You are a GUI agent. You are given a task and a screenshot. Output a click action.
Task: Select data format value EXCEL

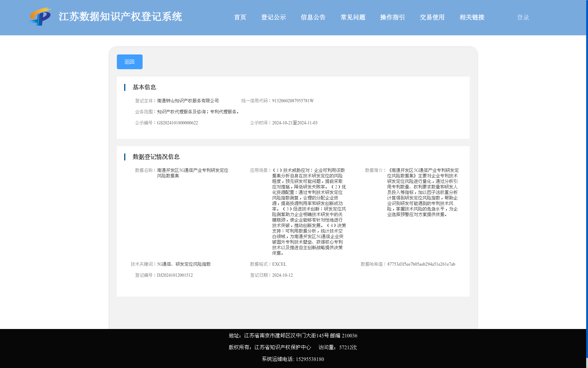coord(279,264)
